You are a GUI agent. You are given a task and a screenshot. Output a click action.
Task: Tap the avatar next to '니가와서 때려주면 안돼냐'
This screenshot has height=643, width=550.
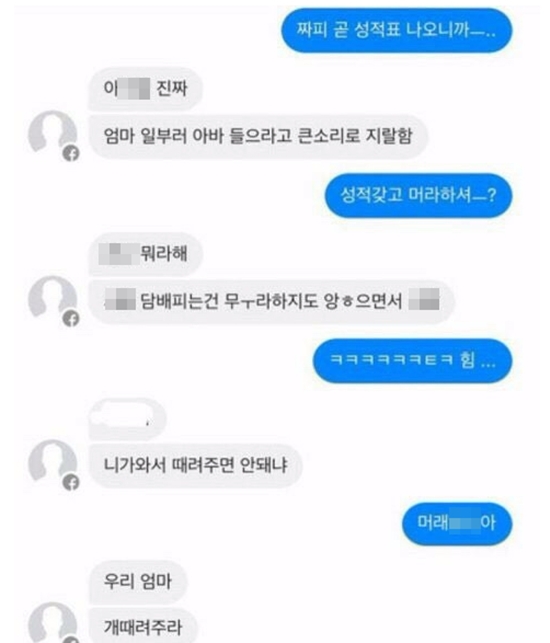pyautogui.click(x=52, y=463)
